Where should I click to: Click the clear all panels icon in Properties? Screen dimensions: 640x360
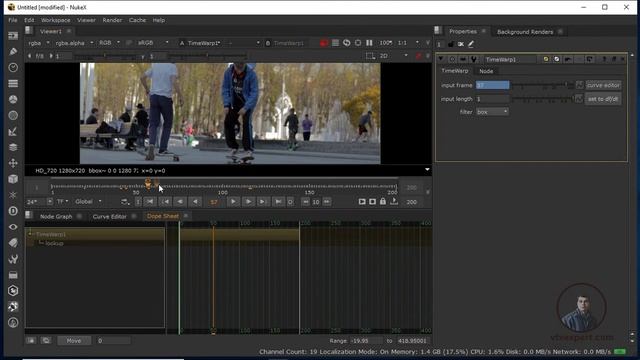point(460,44)
